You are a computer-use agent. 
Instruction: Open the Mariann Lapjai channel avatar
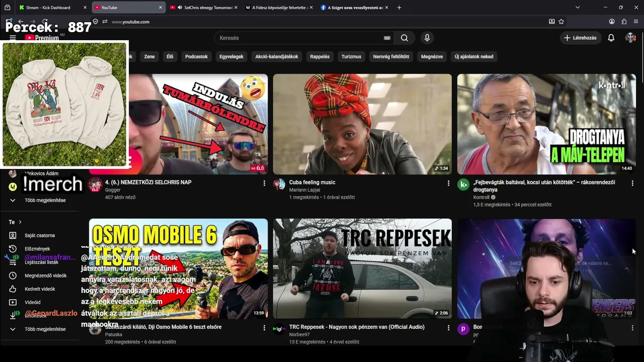coord(279,184)
